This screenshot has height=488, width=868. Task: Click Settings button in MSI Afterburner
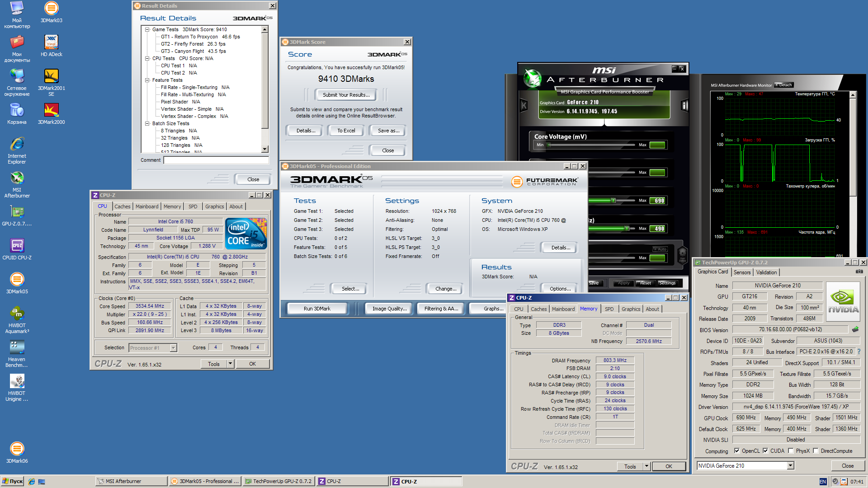667,283
